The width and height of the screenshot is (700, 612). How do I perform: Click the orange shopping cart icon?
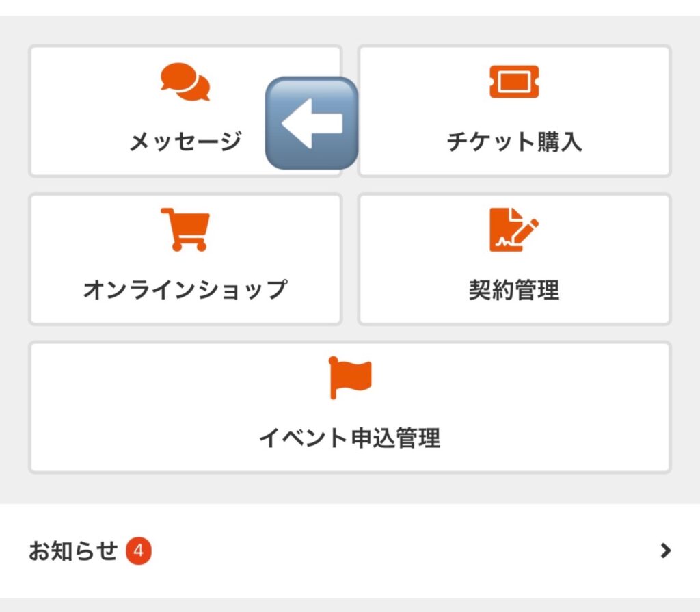tap(185, 230)
